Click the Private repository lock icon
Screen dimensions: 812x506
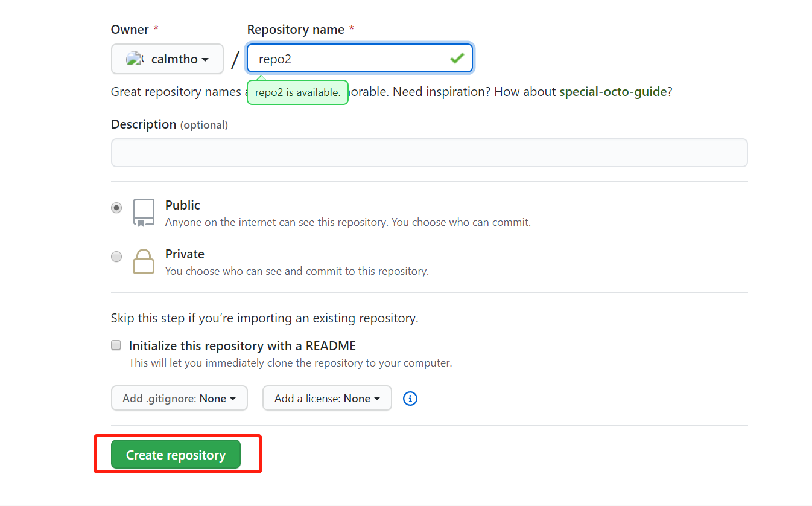click(144, 261)
